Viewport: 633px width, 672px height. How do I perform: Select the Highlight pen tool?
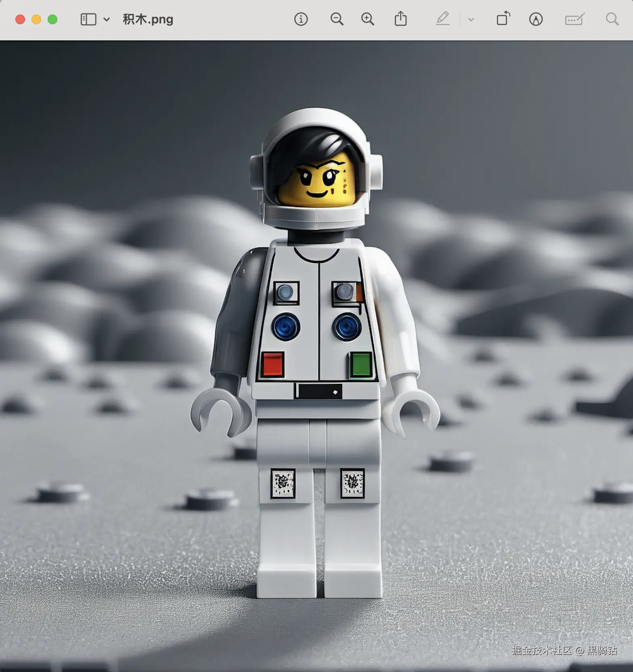[443, 19]
